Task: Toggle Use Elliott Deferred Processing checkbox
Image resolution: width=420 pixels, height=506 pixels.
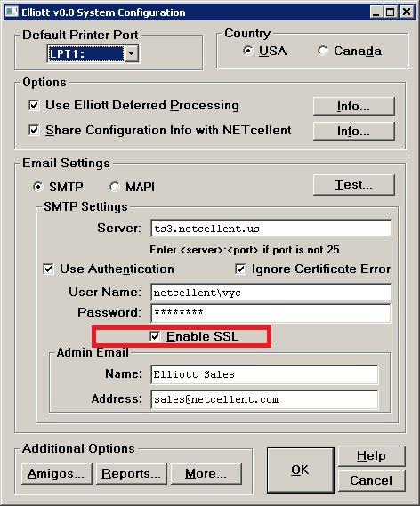Action: click(34, 105)
